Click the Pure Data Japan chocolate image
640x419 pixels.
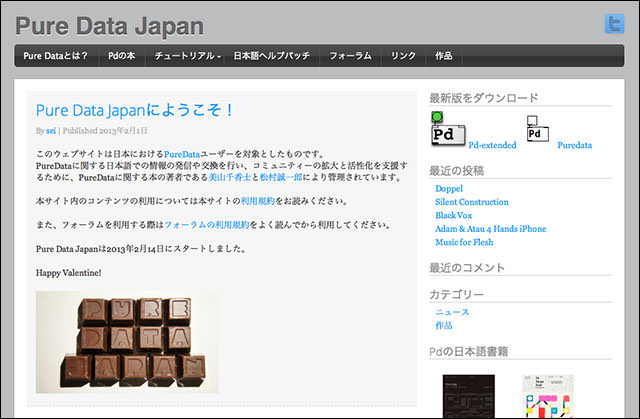coord(127,342)
